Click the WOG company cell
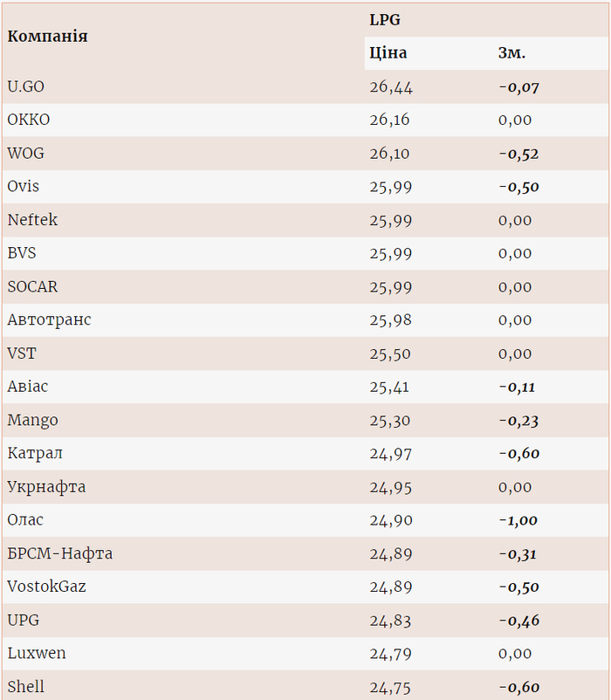 [x=25, y=153]
